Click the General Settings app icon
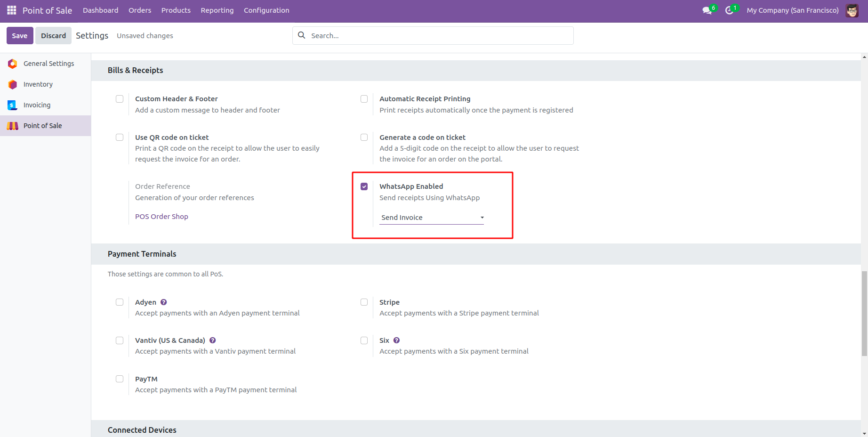The width and height of the screenshot is (868, 437). click(x=13, y=64)
